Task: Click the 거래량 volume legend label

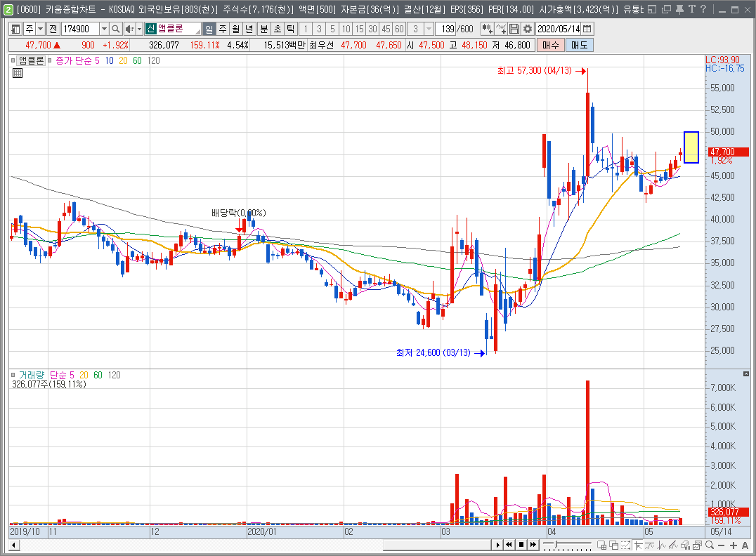Action: coord(32,375)
